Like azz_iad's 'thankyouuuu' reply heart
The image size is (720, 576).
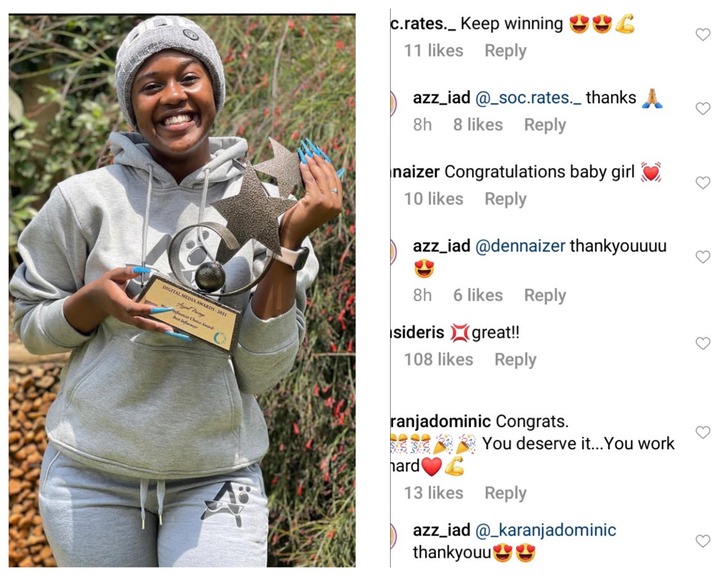click(703, 257)
